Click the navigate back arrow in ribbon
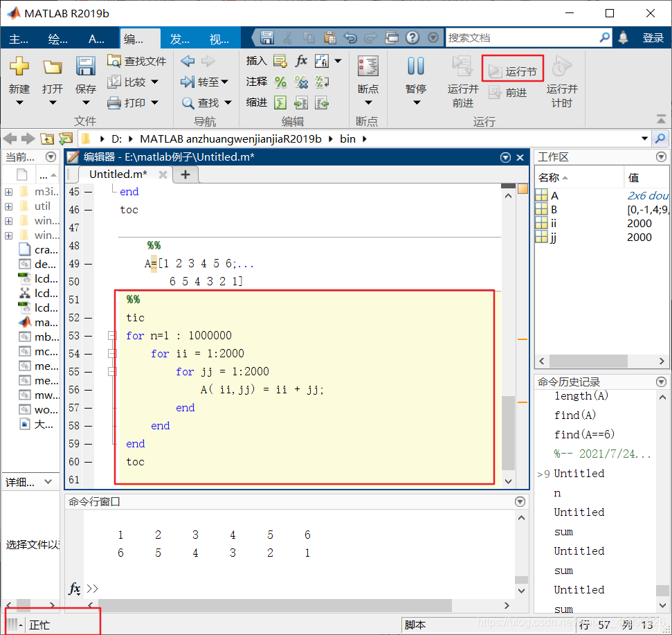672x635 pixels. click(188, 61)
